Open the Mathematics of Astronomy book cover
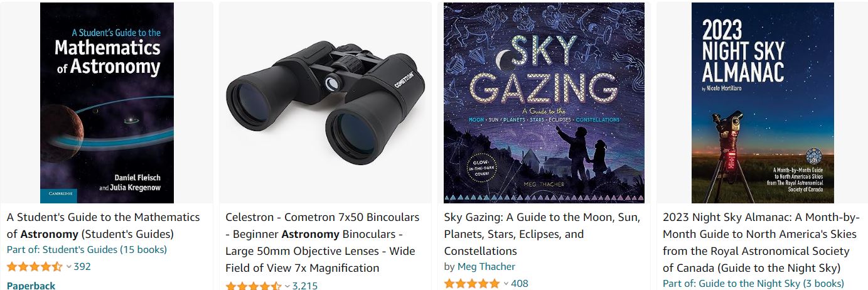868x290 pixels. (107, 103)
